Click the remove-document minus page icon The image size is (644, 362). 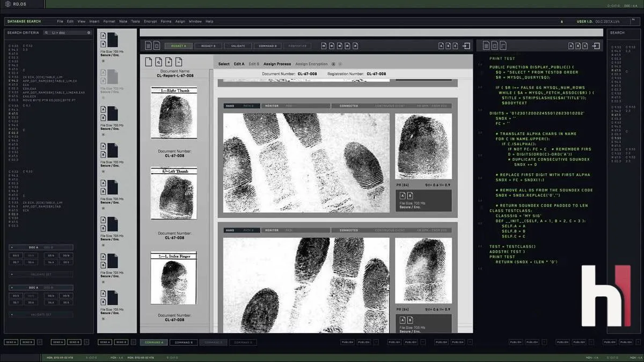(x=179, y=62)
